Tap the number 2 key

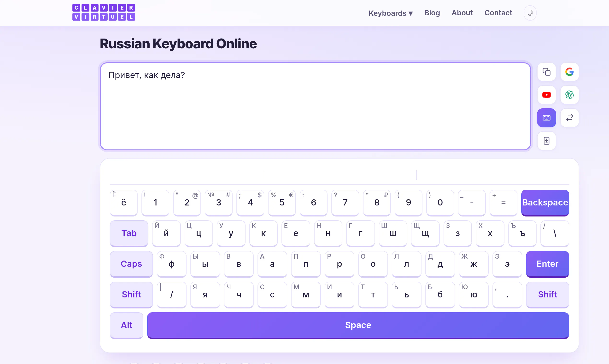tap(187, 203)
